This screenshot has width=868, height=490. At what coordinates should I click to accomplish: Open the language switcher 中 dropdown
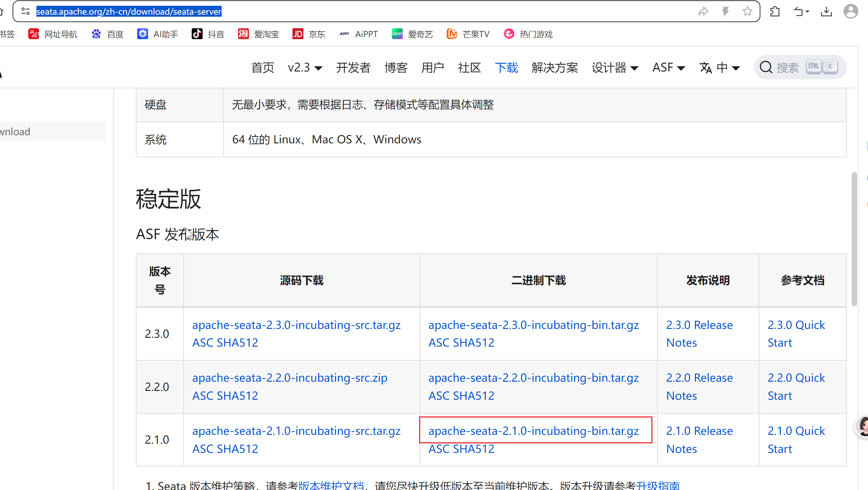click(x=720, y=67)
